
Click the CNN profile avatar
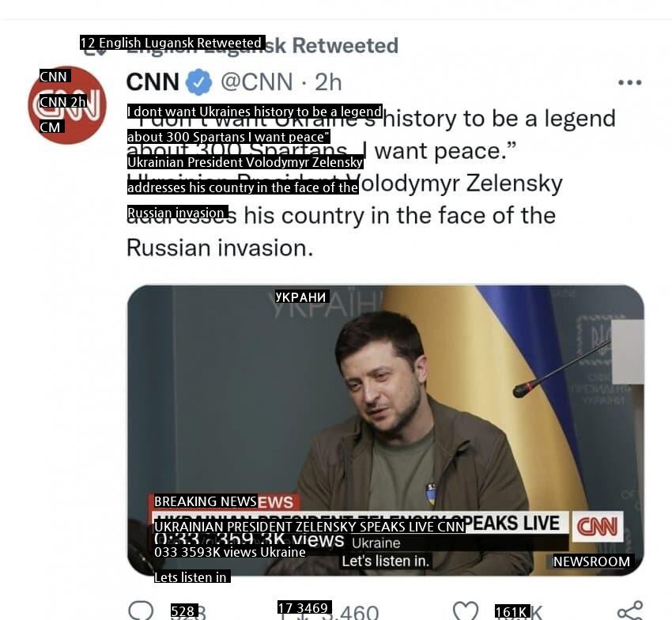pyautogui.click(x=67, y=105)
